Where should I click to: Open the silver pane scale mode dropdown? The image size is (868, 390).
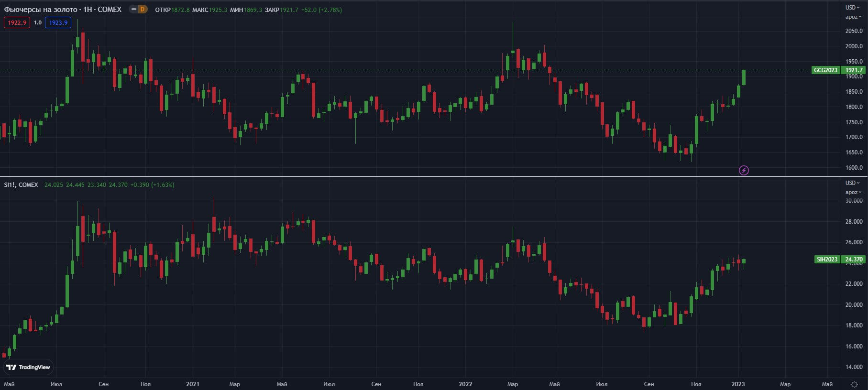(853, 192)
